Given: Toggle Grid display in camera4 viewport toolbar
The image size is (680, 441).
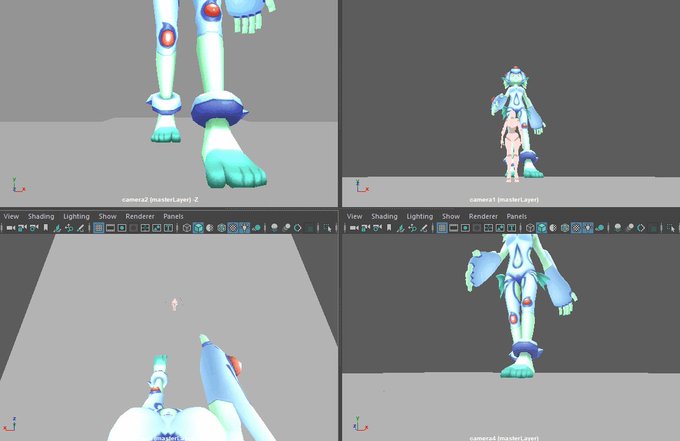Looking at the screenshot, I should tap(442, 228).
